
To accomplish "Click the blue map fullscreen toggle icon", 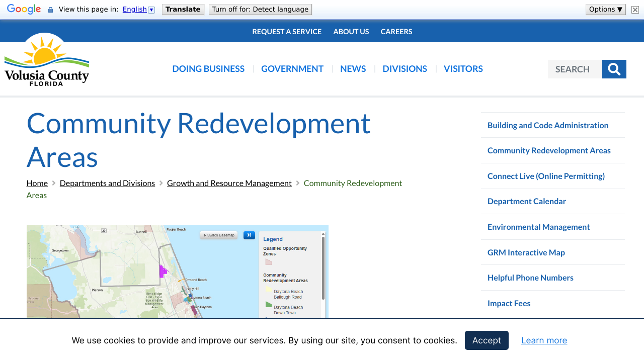I will click(x=249, y=235).
